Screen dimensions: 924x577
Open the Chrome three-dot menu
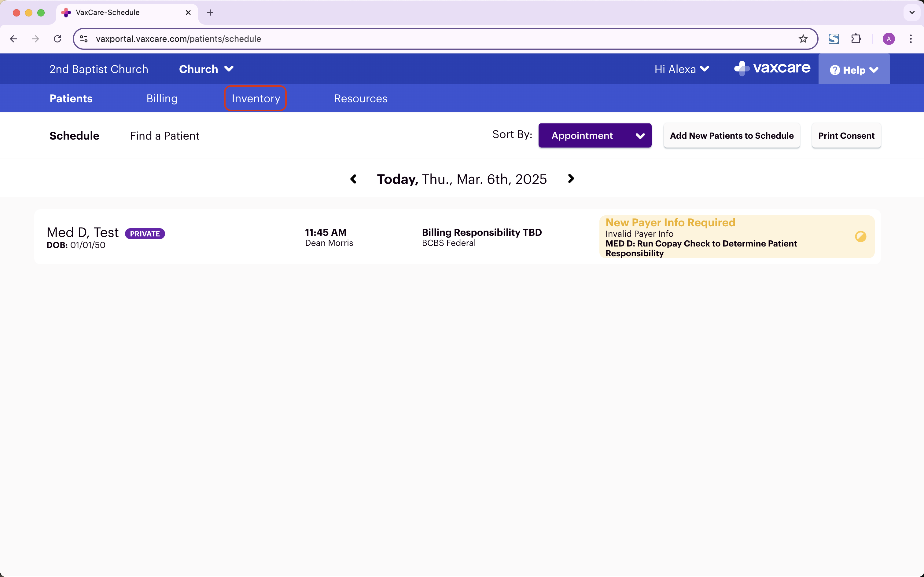coord(911,39)
